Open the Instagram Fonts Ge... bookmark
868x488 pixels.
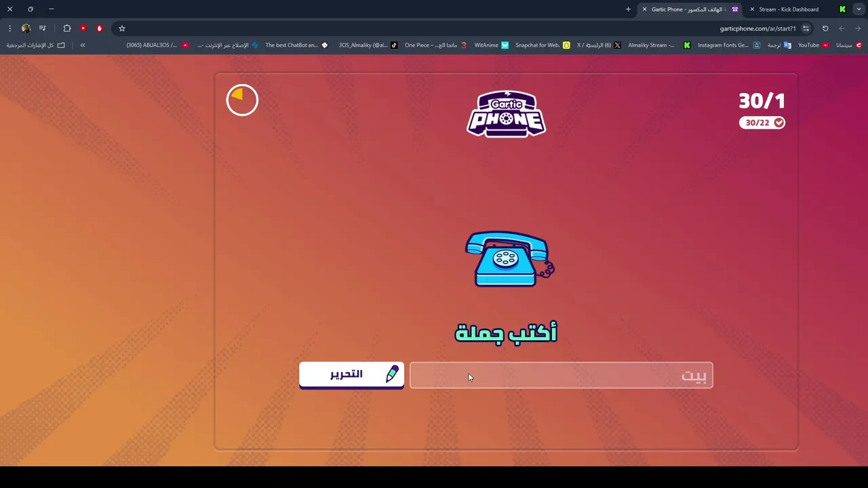728,45
